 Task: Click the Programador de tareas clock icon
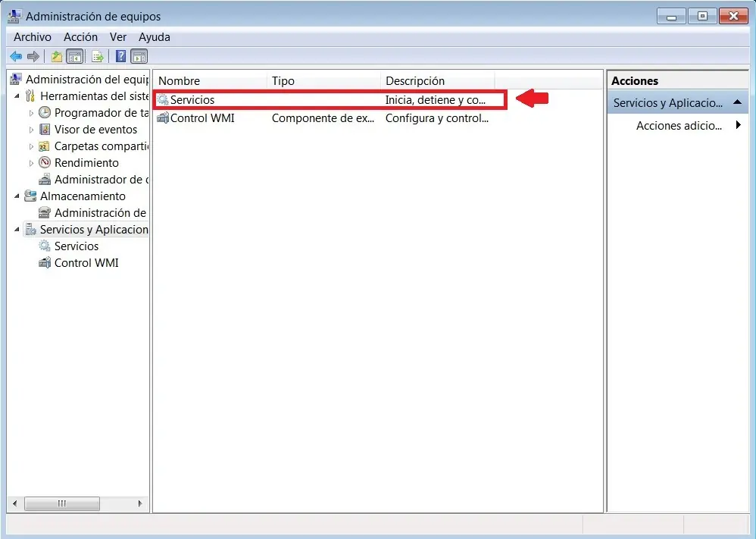click(x=45, y=112)
